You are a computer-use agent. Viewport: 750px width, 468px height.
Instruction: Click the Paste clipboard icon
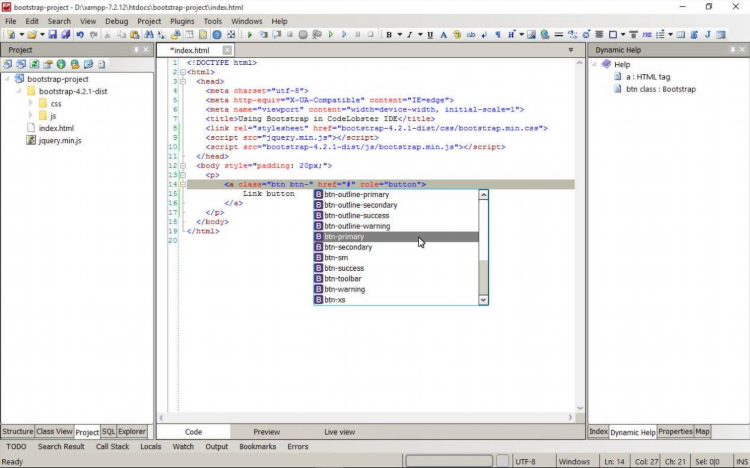134,34
